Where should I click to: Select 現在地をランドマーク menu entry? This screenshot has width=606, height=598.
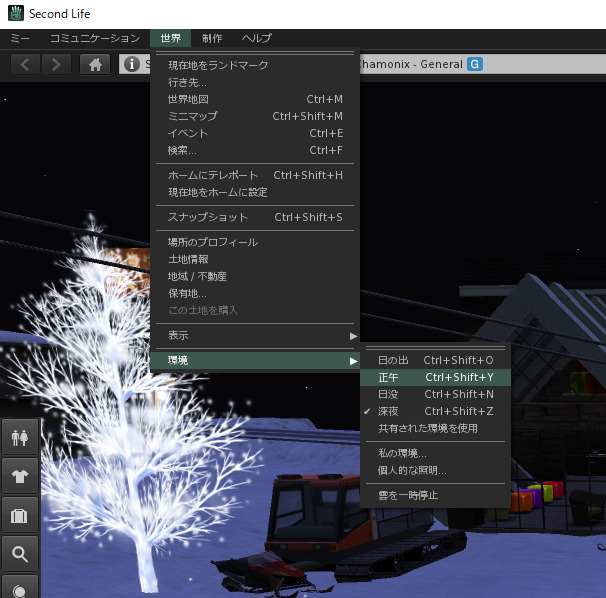point(255,65)
